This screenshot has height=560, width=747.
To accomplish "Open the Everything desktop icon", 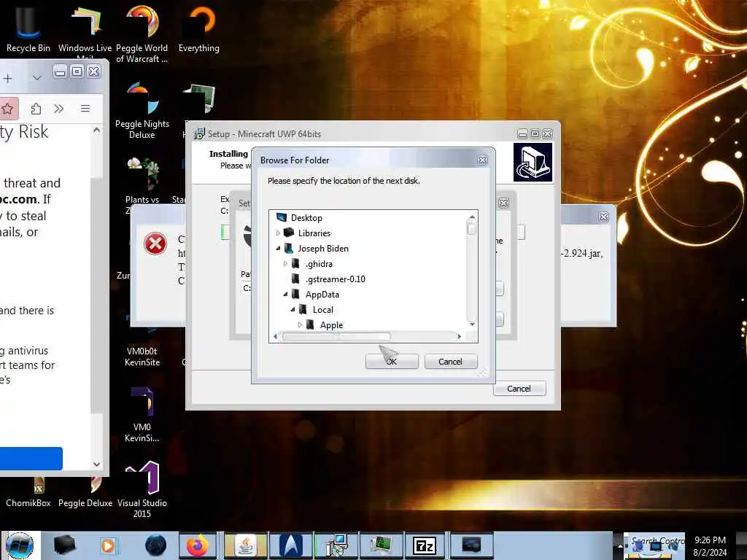I will tap(198, 28).
